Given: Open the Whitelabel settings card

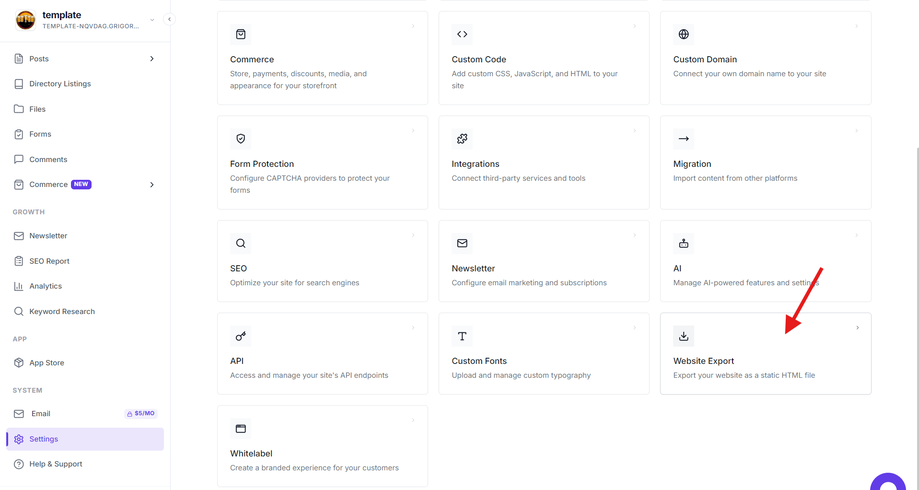Looking at the screenshot, I should pos(322,446).
